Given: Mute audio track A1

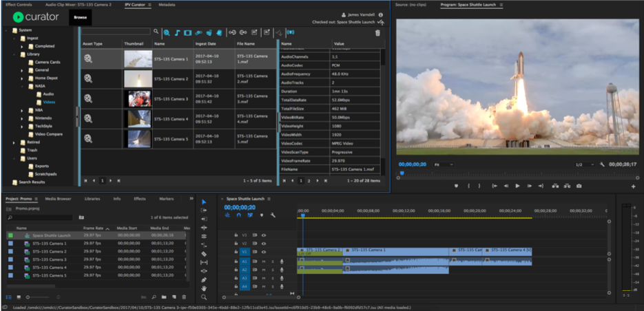Looking at the screenshot, I should coord(263,261).
